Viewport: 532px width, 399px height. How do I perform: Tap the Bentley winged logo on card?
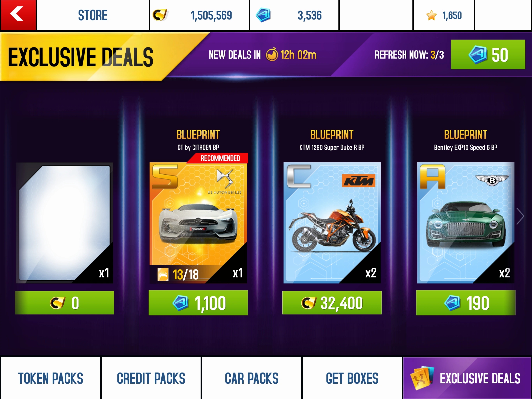(492, 180)
